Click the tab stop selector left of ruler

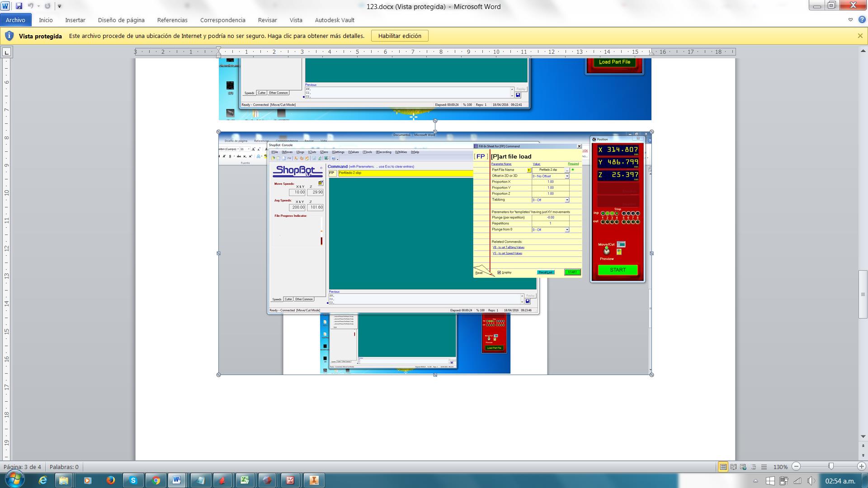(6, 52)
